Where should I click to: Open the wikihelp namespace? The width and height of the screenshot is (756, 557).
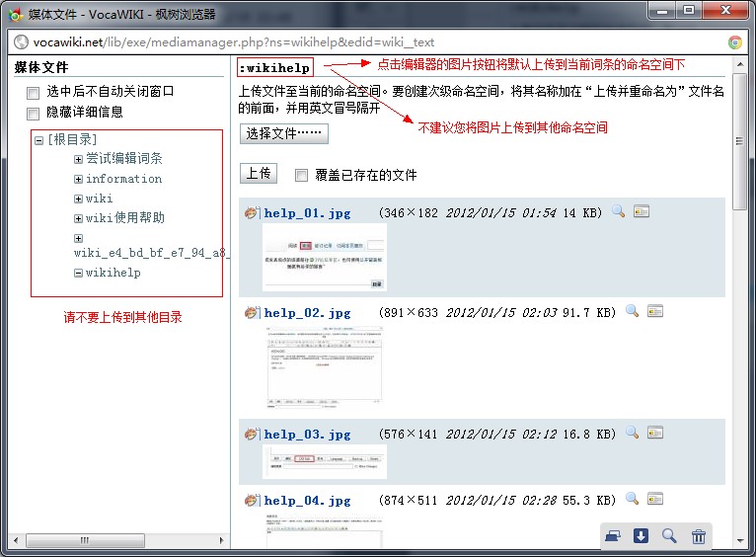[113, 273]
